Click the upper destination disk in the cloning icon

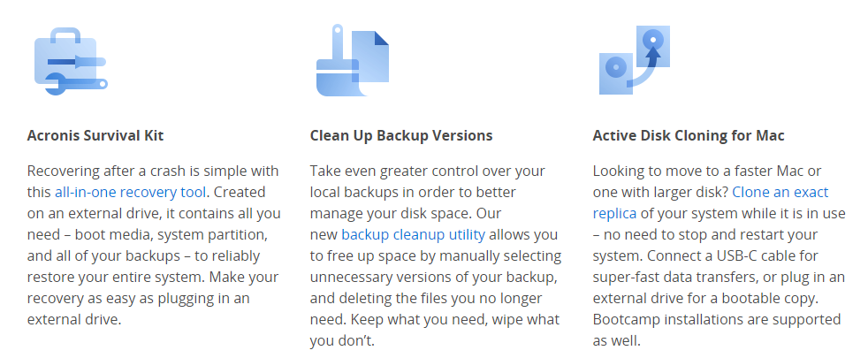tap(653, 46)
